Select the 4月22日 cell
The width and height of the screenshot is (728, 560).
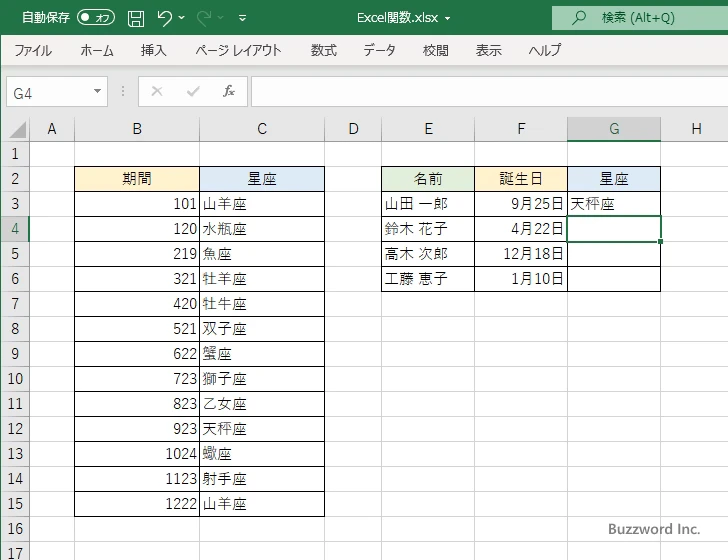[521, 229]
